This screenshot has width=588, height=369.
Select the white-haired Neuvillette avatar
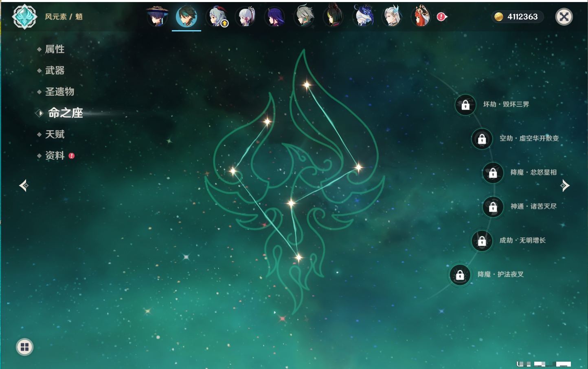tap(392, 17)
